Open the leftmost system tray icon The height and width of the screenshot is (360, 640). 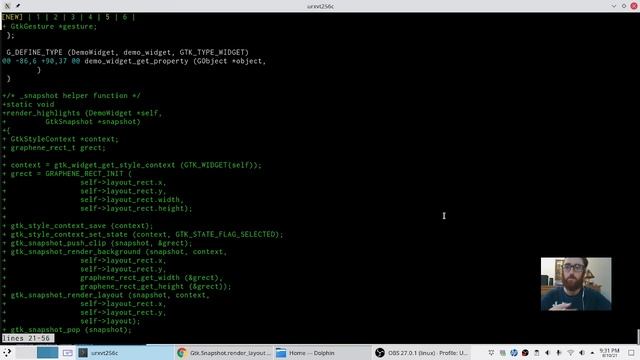(x=491, y=353)
